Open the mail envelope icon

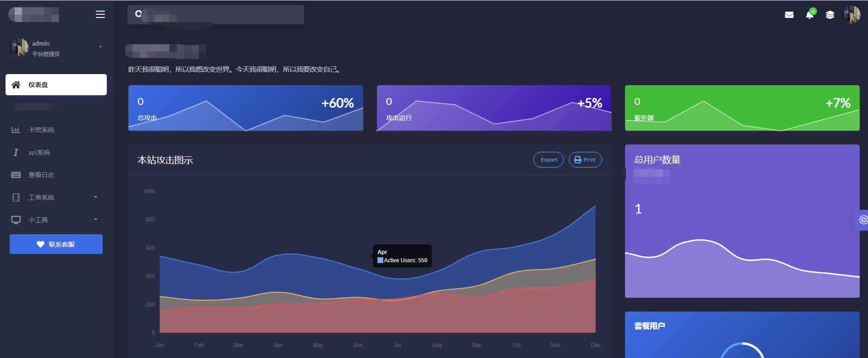pyautogui.click(x=789, y=15)
